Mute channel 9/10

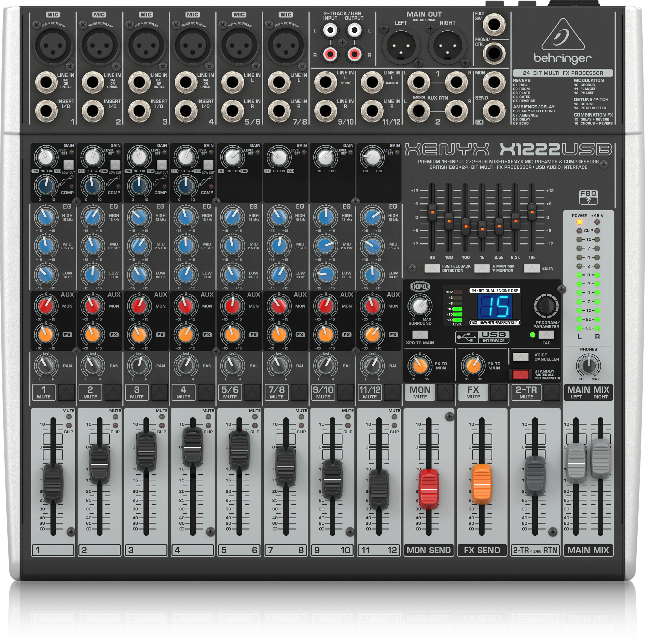pos(346,393)
